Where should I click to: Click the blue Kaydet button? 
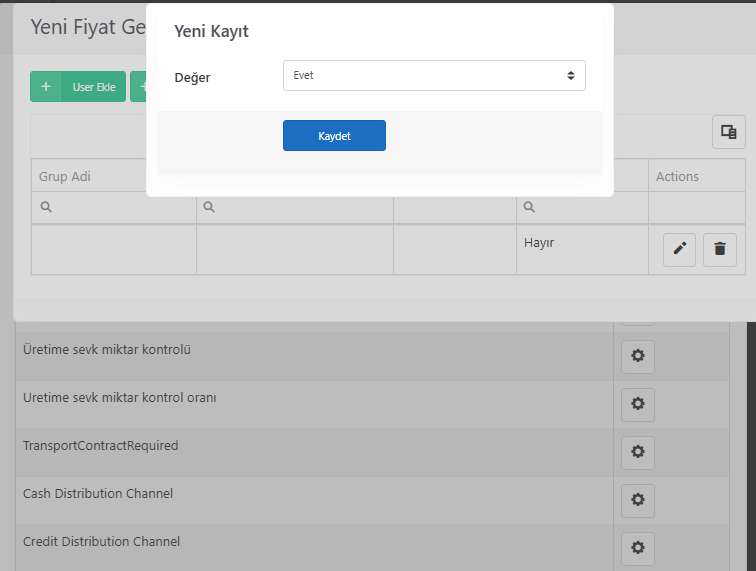(334, 136)
